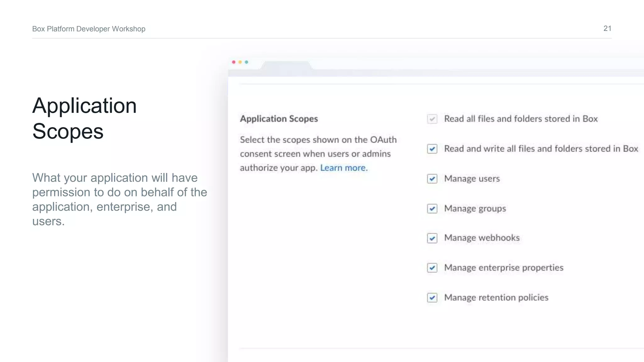
Task: Toggle the Manage users checkbox
Action: coord(432,179)
